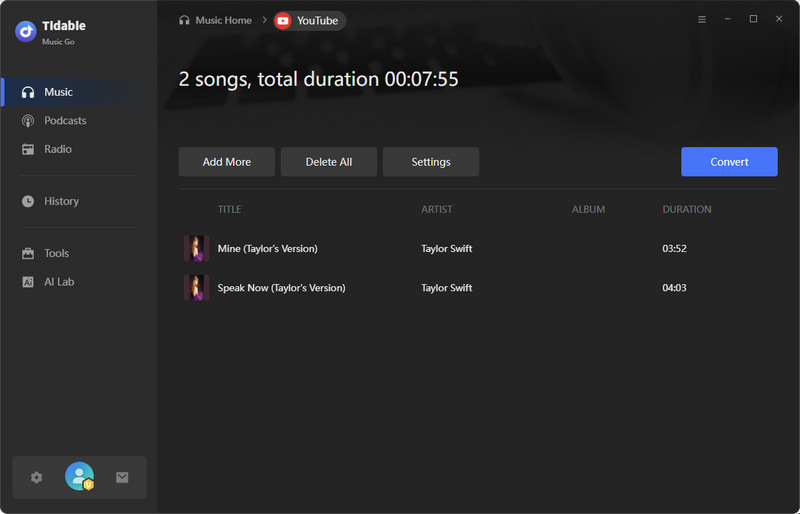Click Mine (Taylor's Version) album thumbnail
The height and width of the screenshot is (514, 800).
point(196,249)
